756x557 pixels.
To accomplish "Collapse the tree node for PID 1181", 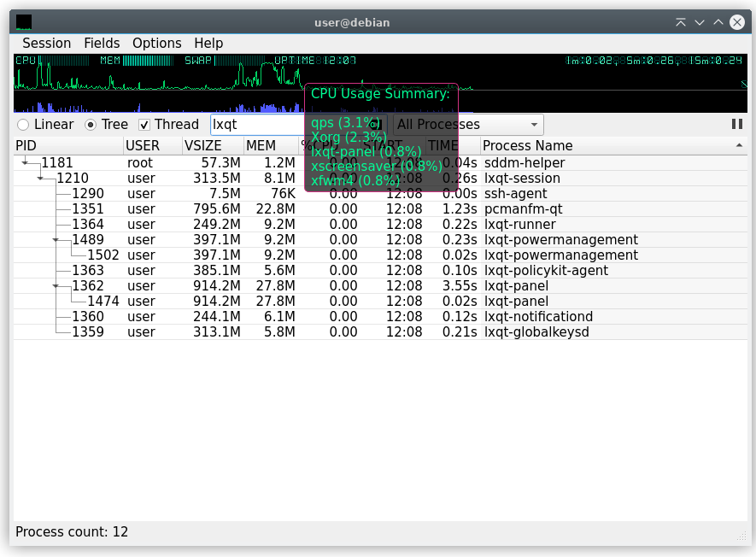I will pyautogui.click(x=26, y=162).
